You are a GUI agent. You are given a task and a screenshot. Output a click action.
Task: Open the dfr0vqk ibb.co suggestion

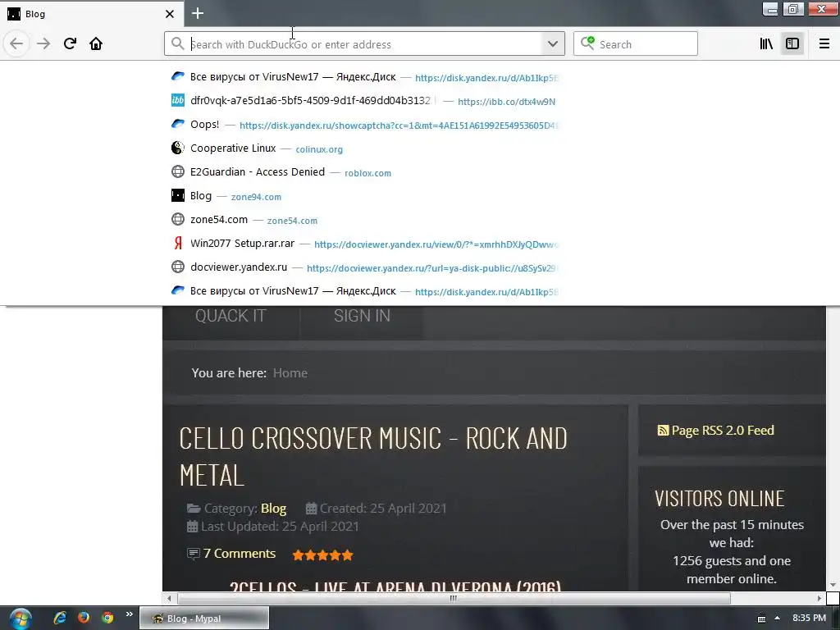coord(364,101)
